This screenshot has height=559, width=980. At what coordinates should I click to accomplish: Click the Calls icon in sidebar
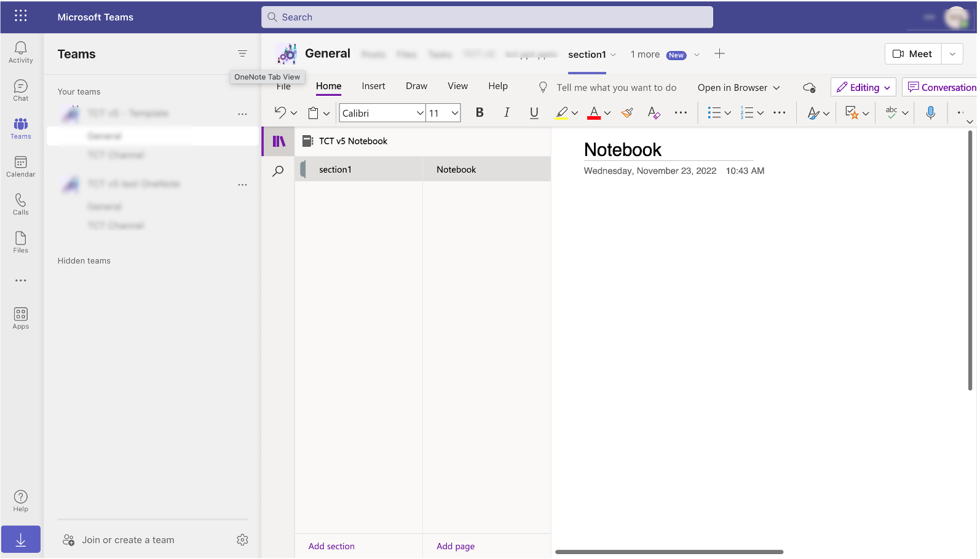pos(20,205)
